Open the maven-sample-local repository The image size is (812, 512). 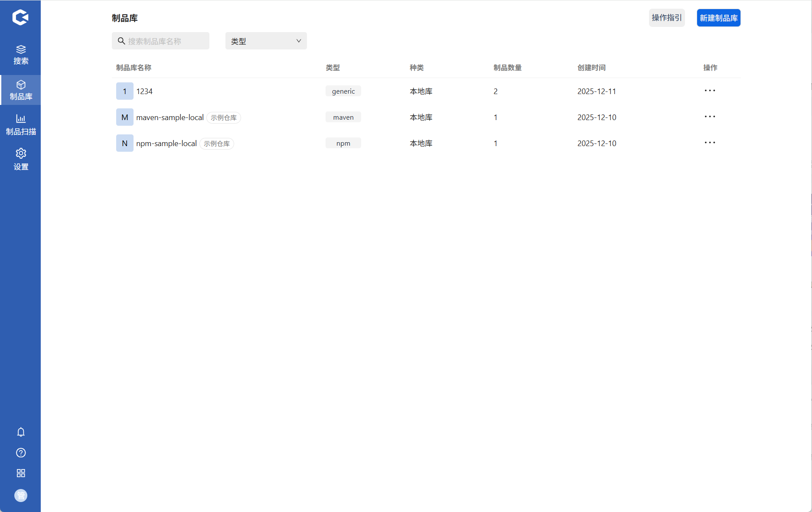point(170,117)
